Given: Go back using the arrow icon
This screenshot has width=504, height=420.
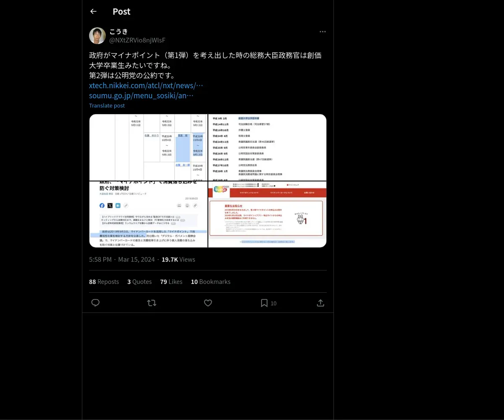Looking at the screenshot, I should tap(93, 11).
